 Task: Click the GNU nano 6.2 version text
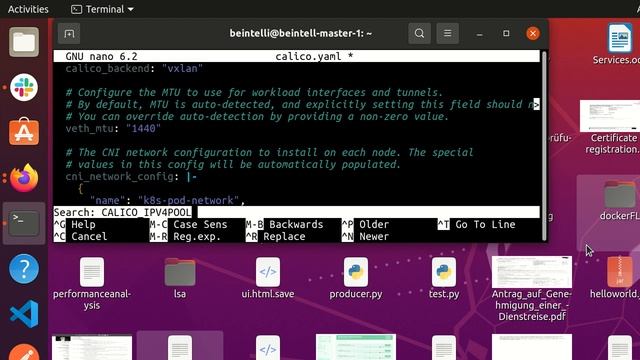coord(101,56)
